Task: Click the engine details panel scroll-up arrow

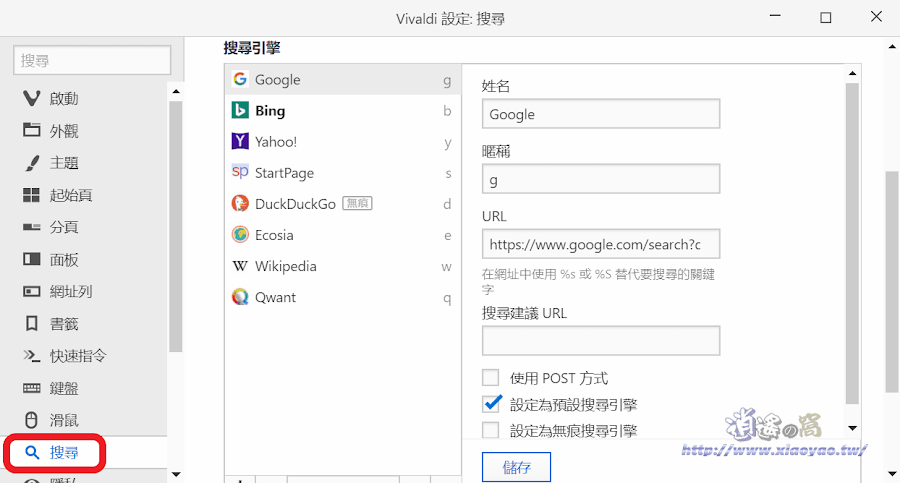Action: [x=852, y=73]
